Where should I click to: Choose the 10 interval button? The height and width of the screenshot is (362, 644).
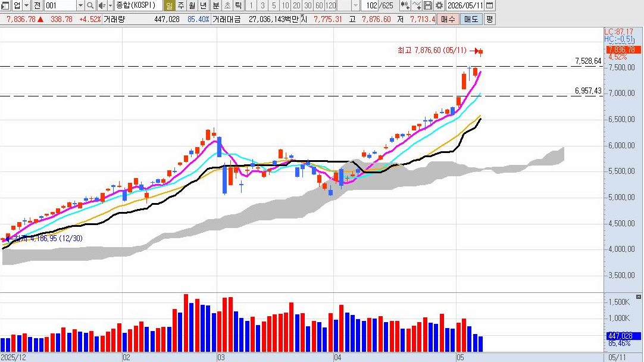285,5
